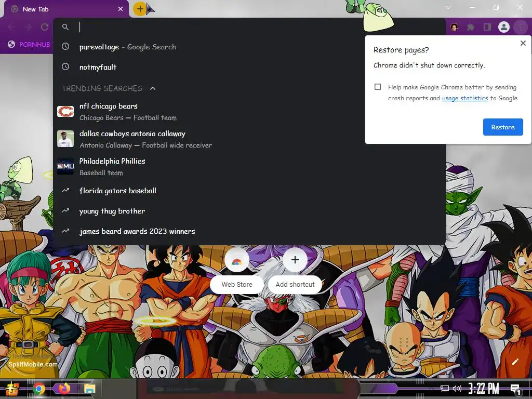Viewport: 532px width, 399px height.
Task: Click the clock icon beside purevoltage
Action: coord(65,46)
